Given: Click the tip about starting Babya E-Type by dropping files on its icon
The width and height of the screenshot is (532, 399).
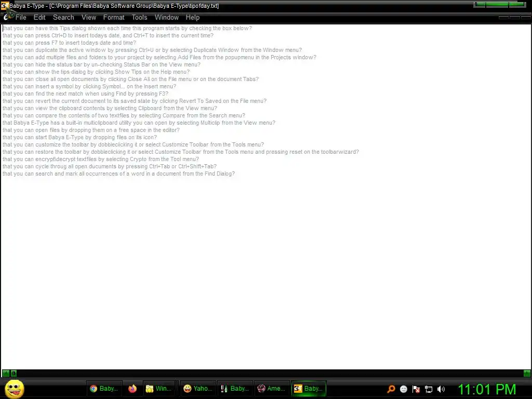Looking at the screenshot, I should pyautogui.click(x=79, y=137).
